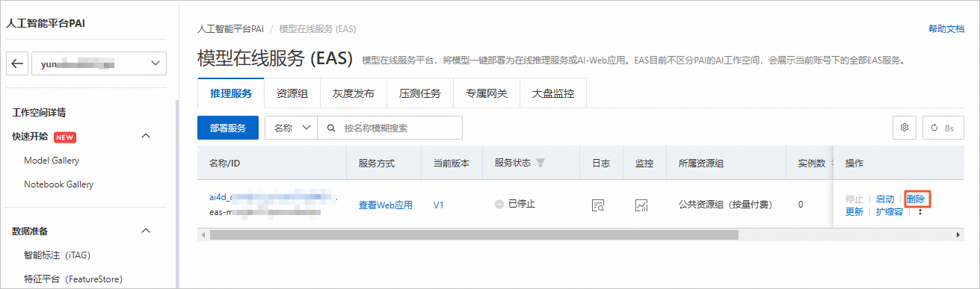This screenshot has width=980, height=289.
Task: Open the 名称 search-type dropdown
Action: tap(292, 128)
